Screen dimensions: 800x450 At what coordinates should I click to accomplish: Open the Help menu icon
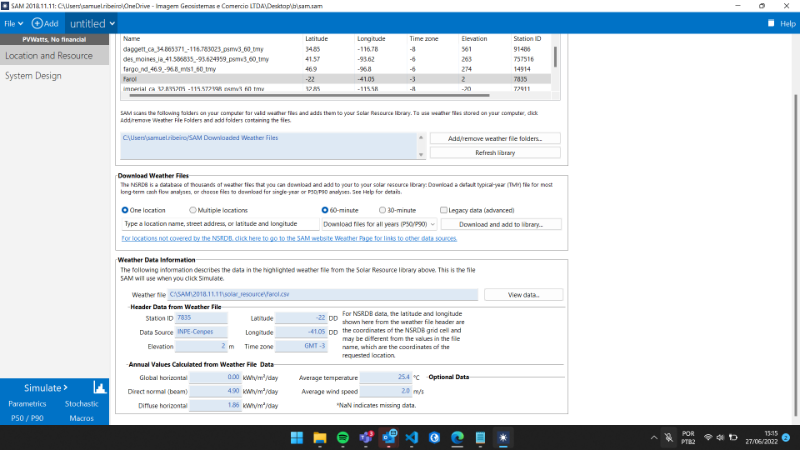(x=771, y=22)
